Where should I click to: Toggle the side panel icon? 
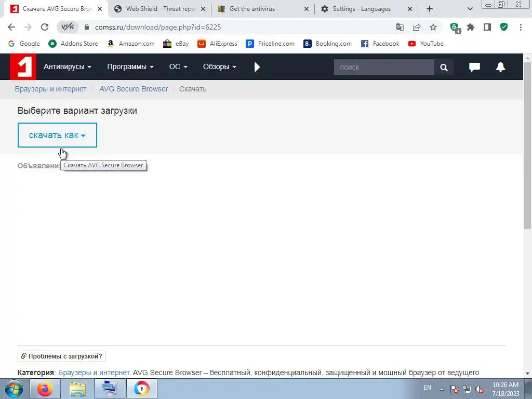point(487,27)
